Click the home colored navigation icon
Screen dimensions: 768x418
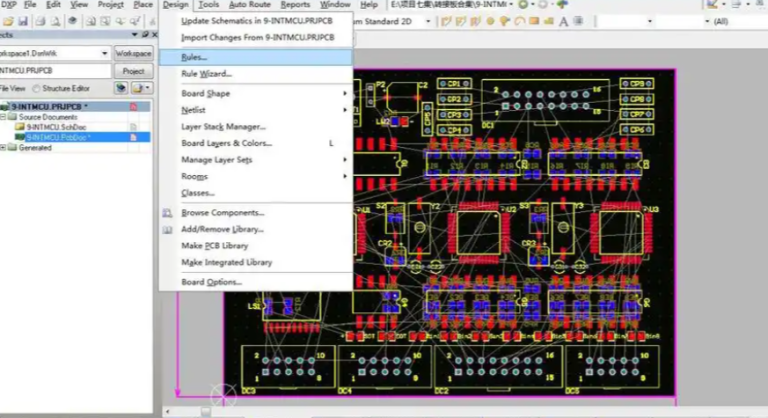pos(562,4)
